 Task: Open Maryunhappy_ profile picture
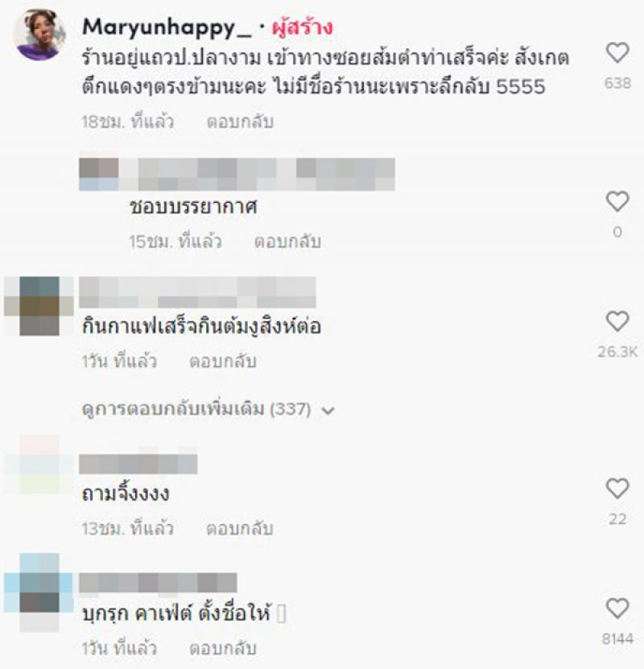click(39, 35)
